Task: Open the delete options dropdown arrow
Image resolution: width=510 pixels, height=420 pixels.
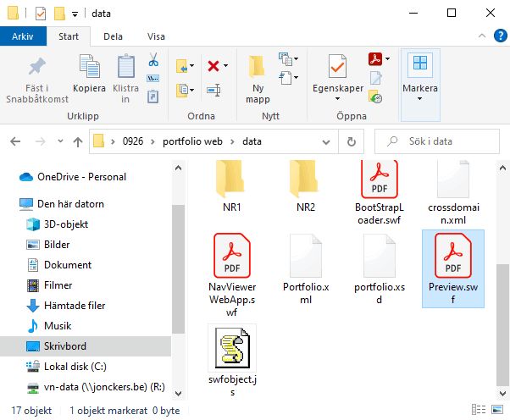Action: coord(225,66)
